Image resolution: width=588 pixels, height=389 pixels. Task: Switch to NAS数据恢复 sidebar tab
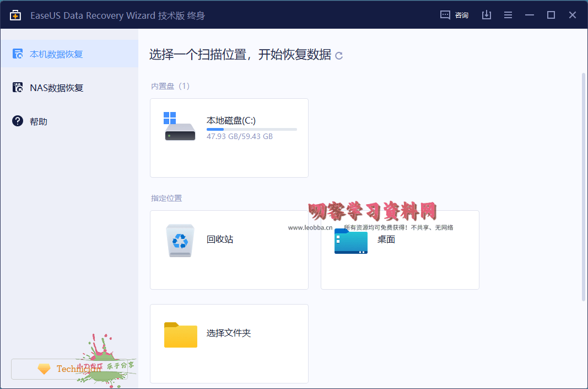click(69, 88)
